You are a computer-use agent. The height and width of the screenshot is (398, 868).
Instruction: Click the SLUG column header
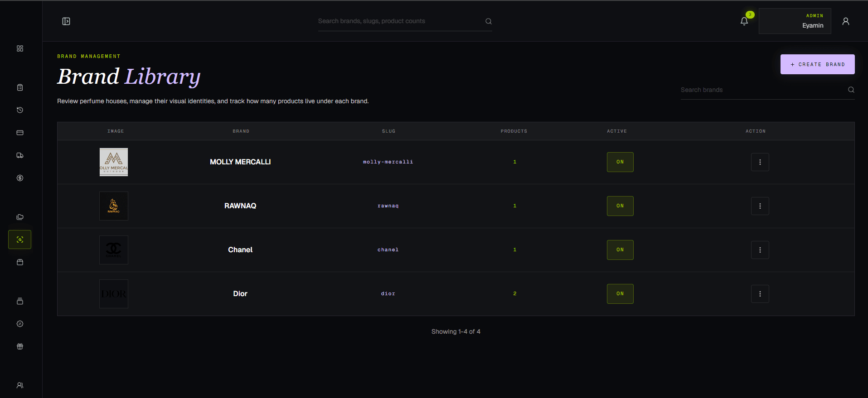pos(388,131)
